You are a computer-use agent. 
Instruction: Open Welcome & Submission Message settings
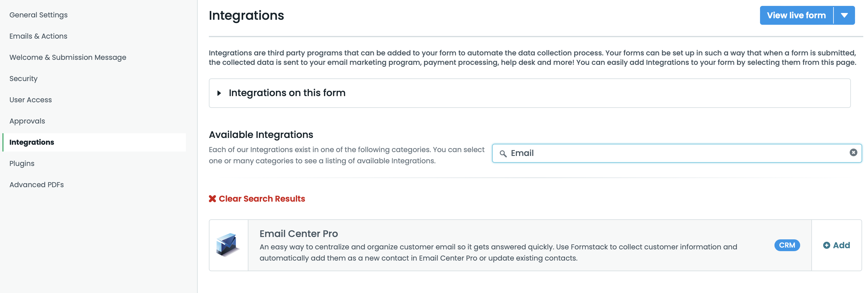[68, 57]
